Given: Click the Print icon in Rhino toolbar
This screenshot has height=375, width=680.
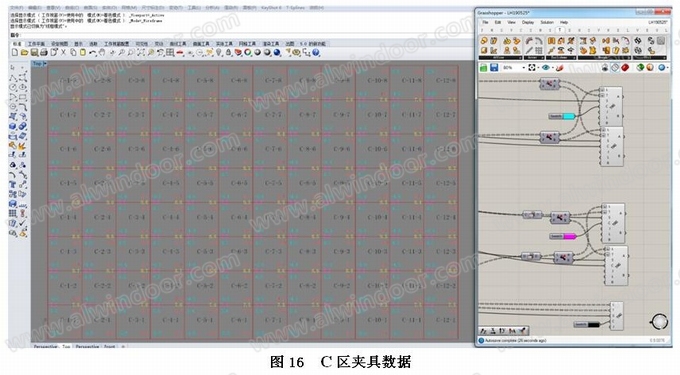Looking at the screenshot, I should (x=44, y=52).
